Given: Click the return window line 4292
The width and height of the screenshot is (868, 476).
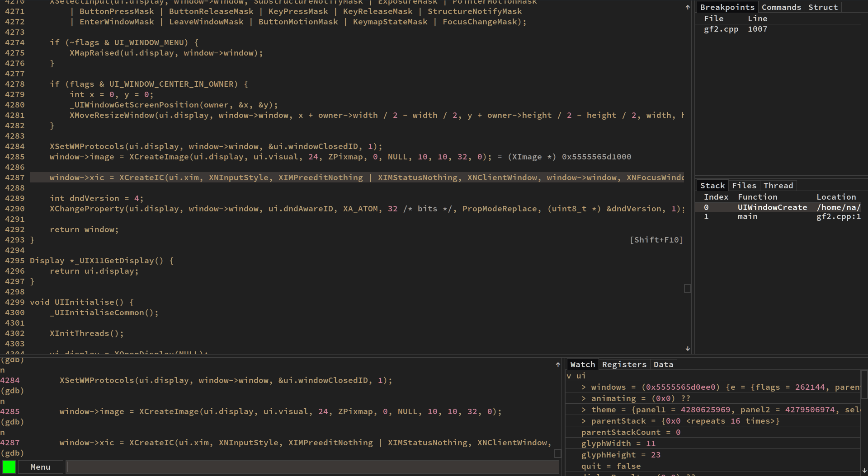Looking at the screenshot, I should pyautogui.click(x=84, y=229).
